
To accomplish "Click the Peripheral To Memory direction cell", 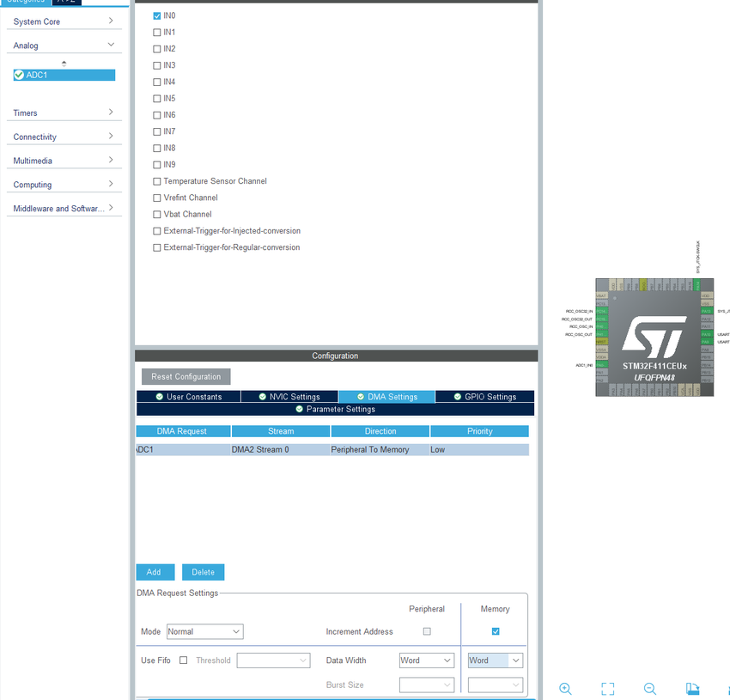I will [380, 449].
